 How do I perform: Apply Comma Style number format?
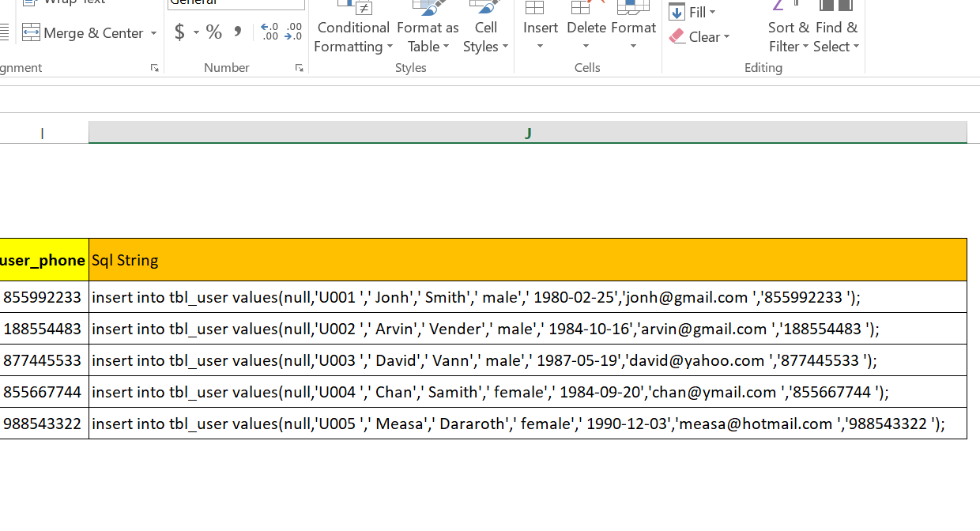[238, 32]
